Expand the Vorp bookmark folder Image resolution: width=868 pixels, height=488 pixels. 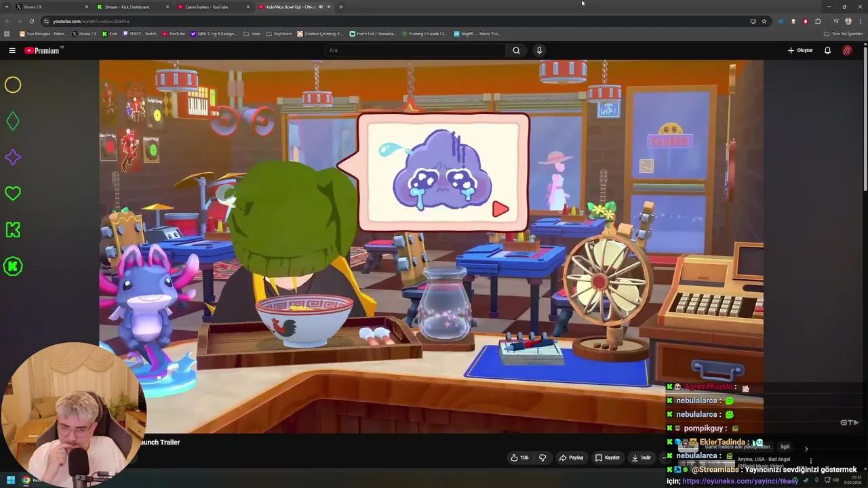point(252,33)
